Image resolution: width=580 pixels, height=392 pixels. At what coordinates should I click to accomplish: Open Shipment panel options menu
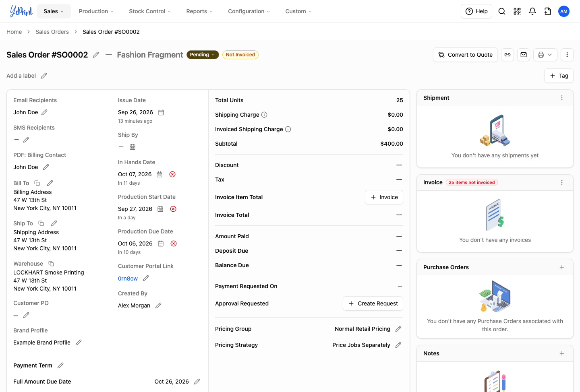(x=562, y=98)
